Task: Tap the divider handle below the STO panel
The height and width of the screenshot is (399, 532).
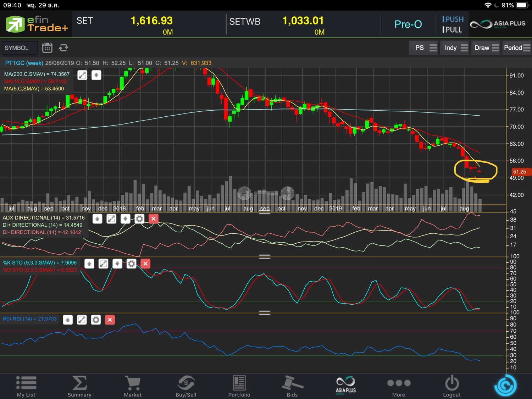Action: [265, 312]
